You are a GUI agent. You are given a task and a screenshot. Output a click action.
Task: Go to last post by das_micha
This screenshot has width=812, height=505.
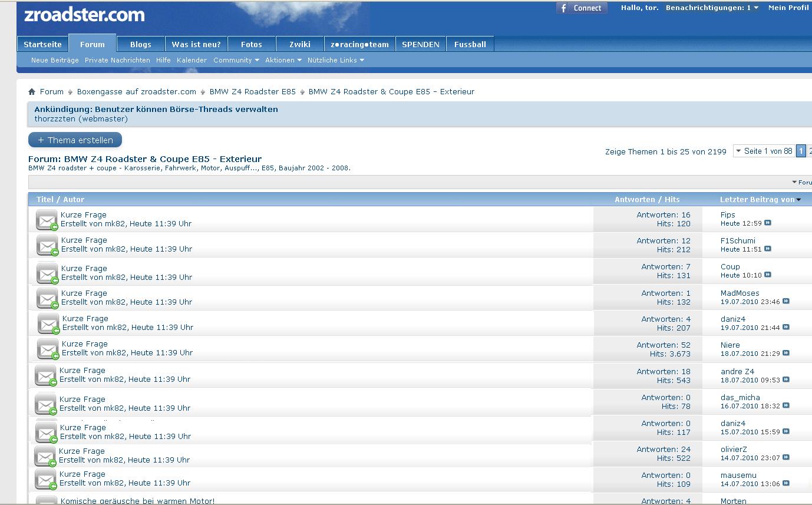point(786,406)
